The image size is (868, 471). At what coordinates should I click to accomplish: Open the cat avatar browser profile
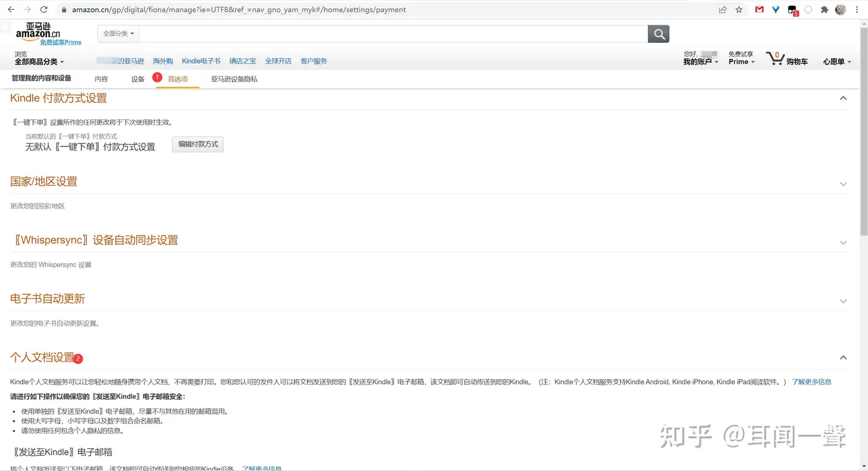coord(840,10)
